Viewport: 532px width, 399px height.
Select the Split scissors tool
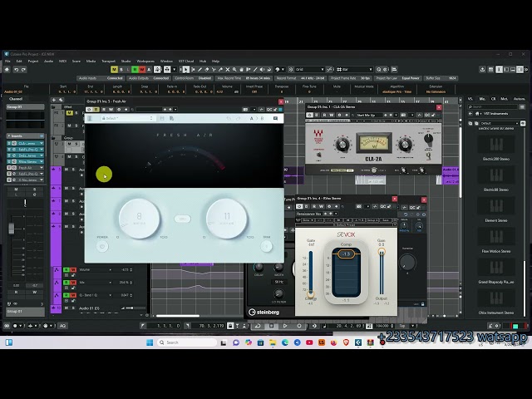214,70
